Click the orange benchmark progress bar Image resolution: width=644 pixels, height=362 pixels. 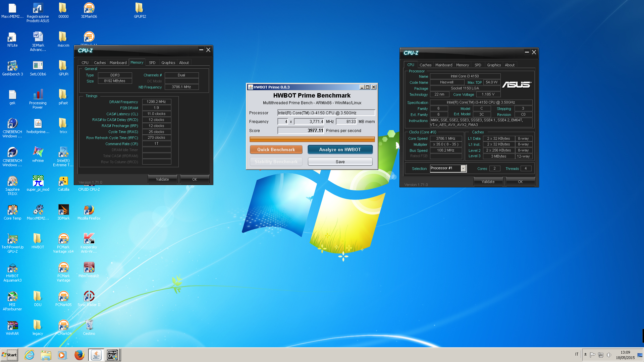coord(312,139)
